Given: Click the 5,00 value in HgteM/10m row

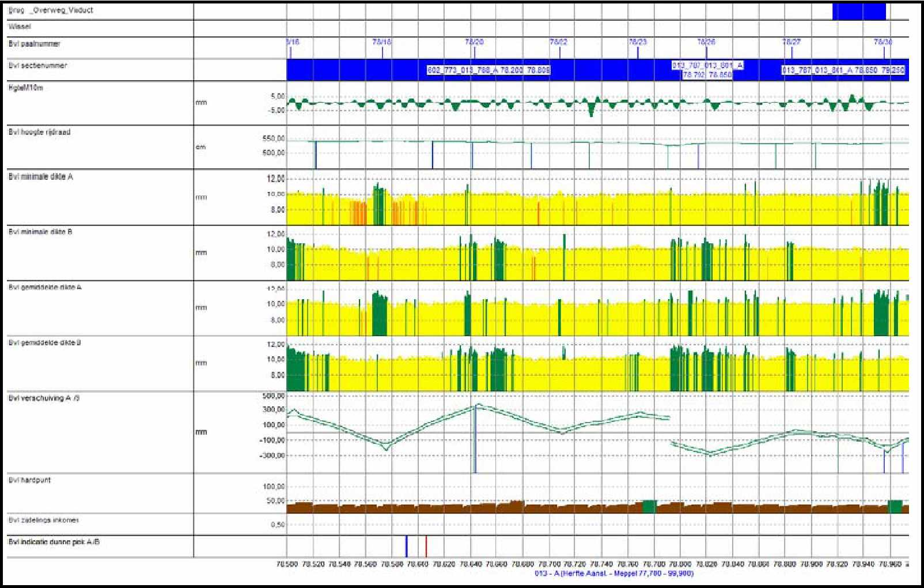Looking at the screenshot, I should pyautogui.click(x=278, y=96).
